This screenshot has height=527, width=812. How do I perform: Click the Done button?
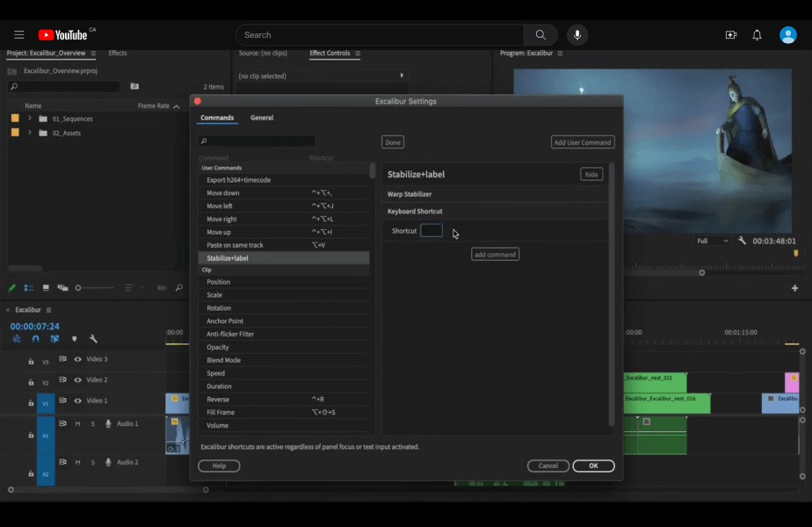coord(393,142)
